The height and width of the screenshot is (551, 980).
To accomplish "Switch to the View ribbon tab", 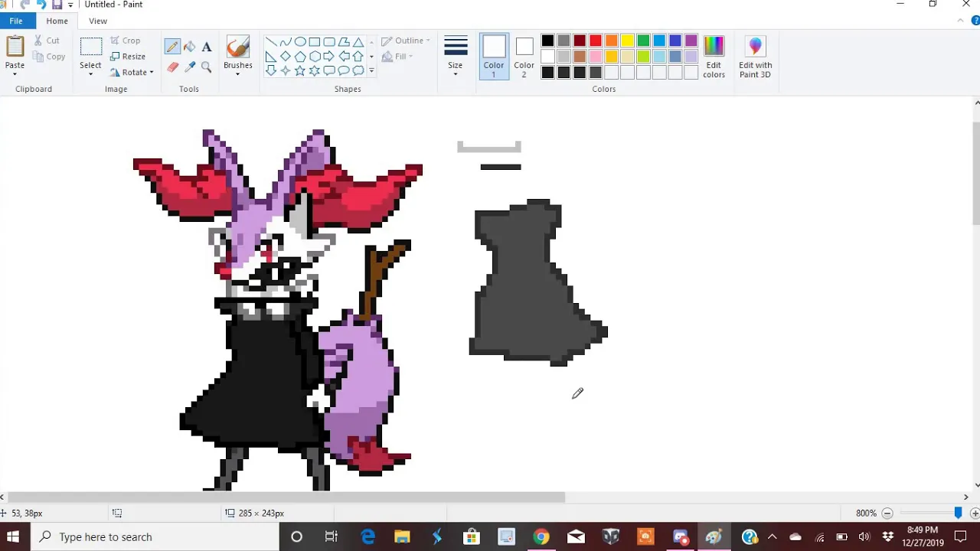I will (x=98, y=21).
